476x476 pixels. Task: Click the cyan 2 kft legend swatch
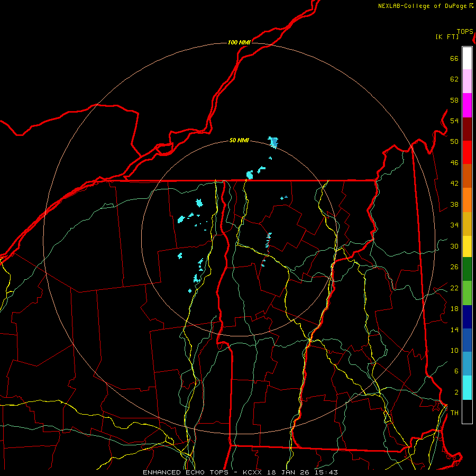pos(467,388)
